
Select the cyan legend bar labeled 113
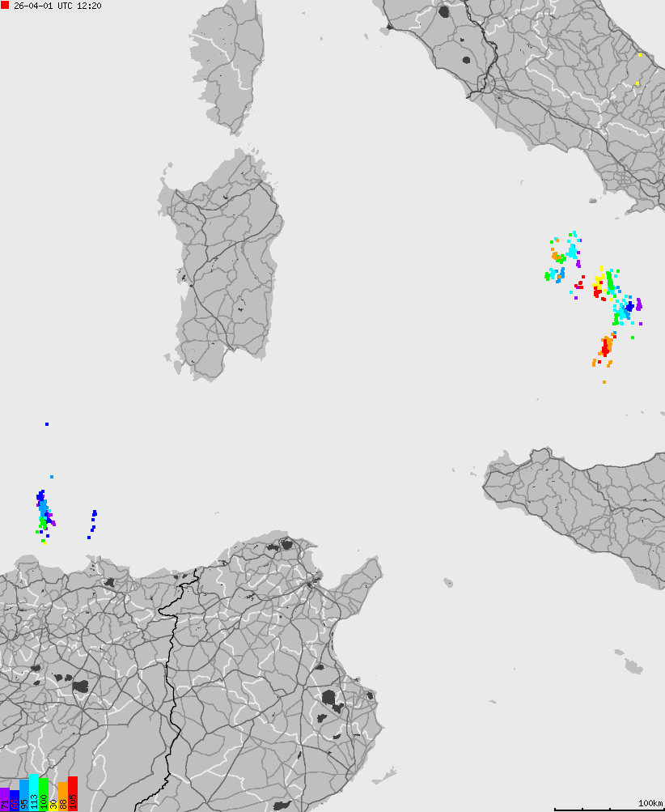tap(34, 797)
